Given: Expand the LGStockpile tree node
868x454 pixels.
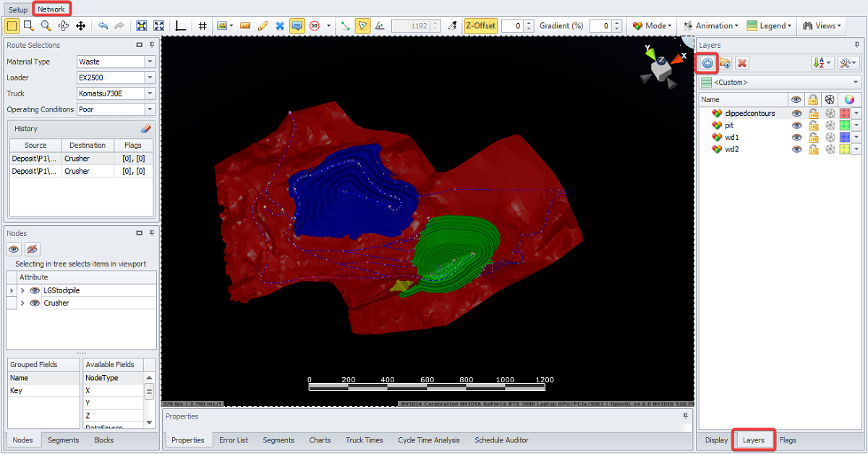Looking at the screenshot, I should (x=22, y=290).
